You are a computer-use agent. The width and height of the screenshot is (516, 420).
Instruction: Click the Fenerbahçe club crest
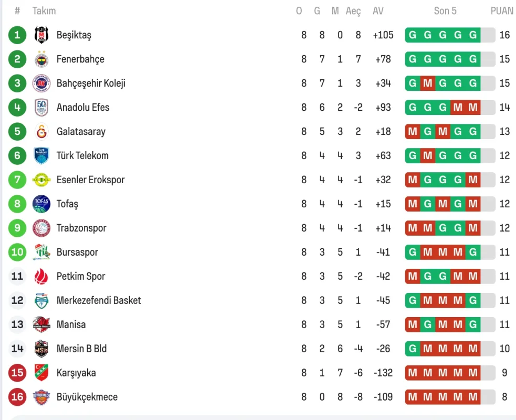(x=41, y=59)
